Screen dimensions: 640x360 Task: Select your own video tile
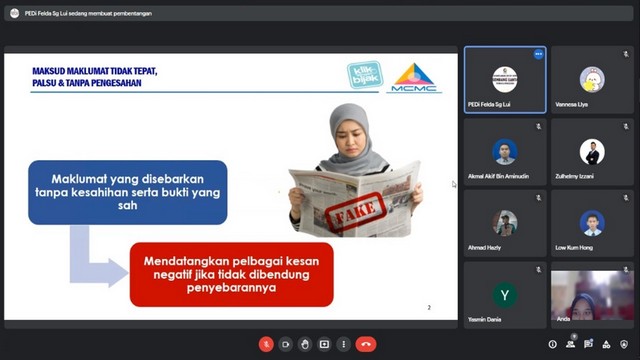(592, 295)
